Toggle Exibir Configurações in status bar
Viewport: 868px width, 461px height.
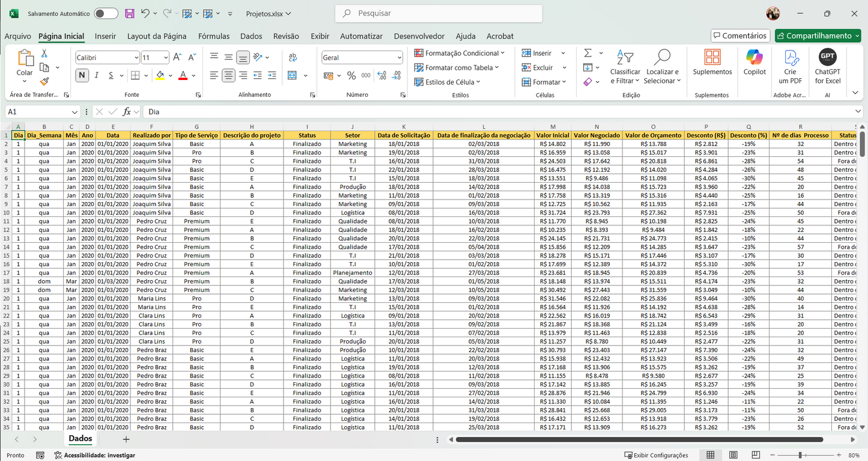click(657, 455)
